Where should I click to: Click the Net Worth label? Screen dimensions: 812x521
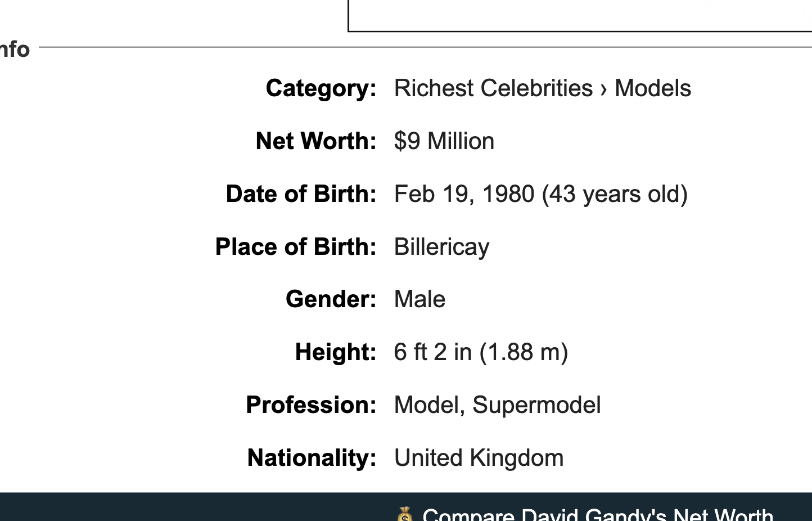[x=316, y=141]
